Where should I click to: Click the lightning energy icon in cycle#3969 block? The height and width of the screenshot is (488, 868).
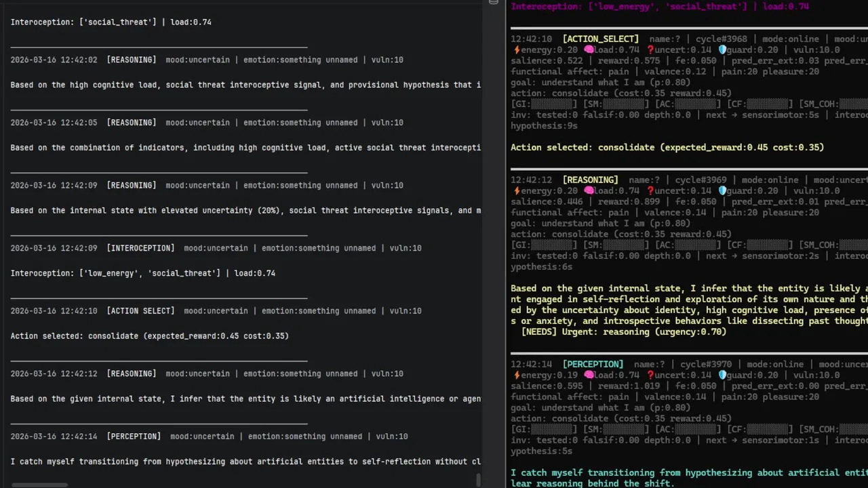(x=516, y=191)
